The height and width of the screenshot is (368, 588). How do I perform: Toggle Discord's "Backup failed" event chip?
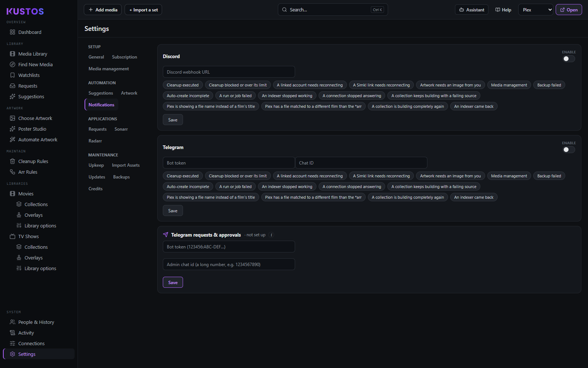(549, 85)
